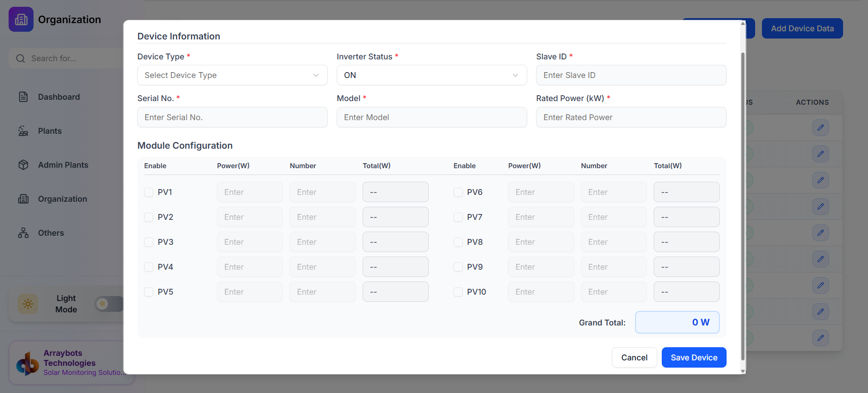868x393 pixels.
Task: Check the PV6 enable checkbox
Action: [458, 192]
